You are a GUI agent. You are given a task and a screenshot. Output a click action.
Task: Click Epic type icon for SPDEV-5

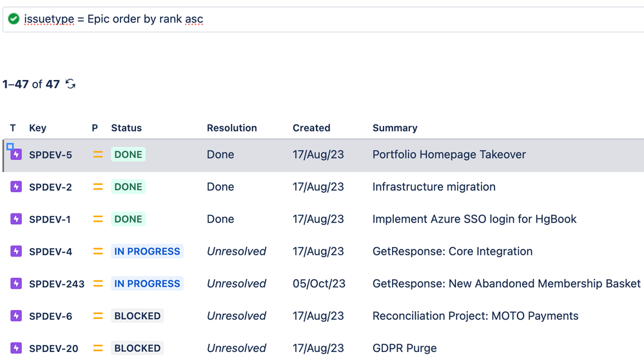(16, 155)
